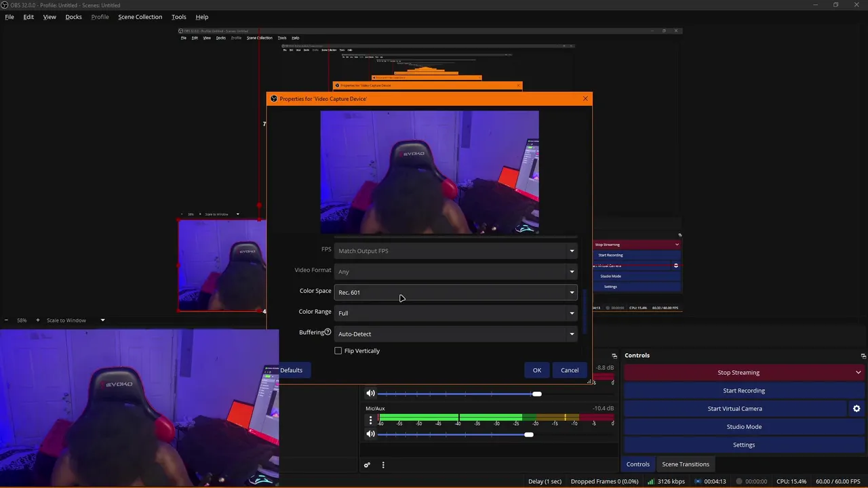Open the Docks menu
The height and width of the screenshot is (488, 868).
[x=73, y=17]
